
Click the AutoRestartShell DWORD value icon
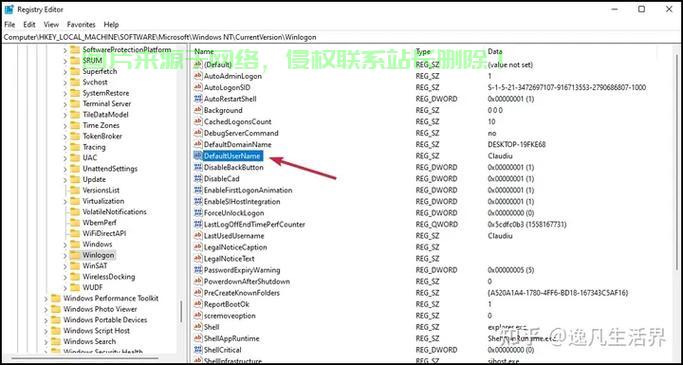[x=198, y=99]
